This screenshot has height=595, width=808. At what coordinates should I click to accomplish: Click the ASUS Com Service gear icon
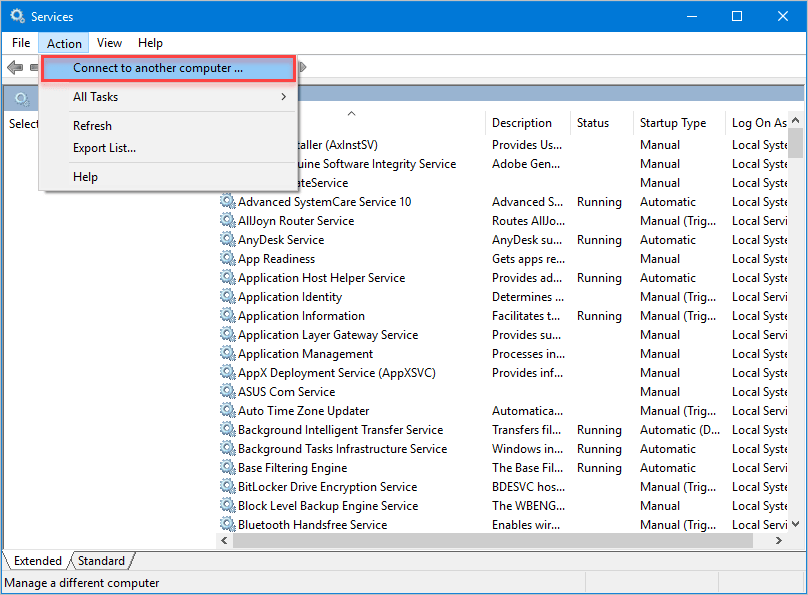coord(227,392)
